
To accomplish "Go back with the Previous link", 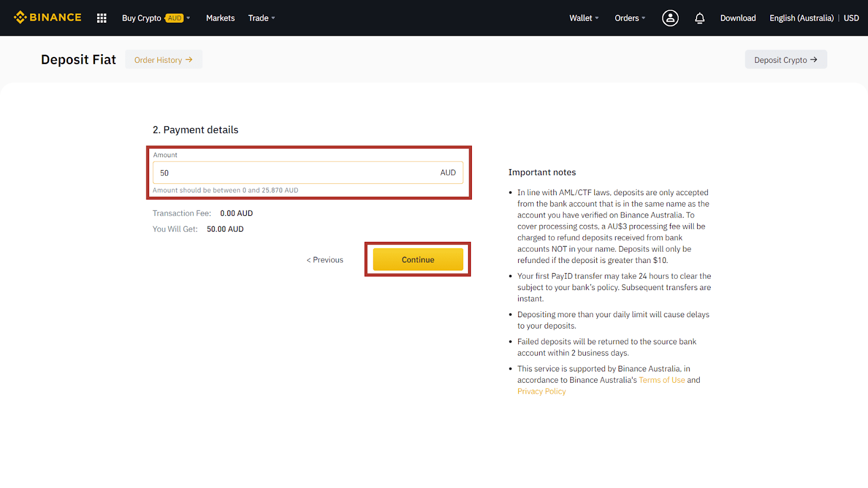I will [x=325, y=260].
